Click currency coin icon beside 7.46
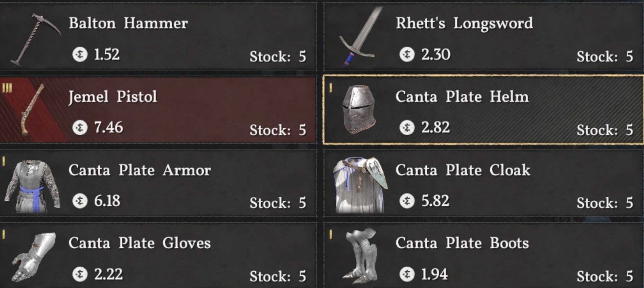Image resolution: width=644 pixels, height=288 pixels. click(80, 128)
